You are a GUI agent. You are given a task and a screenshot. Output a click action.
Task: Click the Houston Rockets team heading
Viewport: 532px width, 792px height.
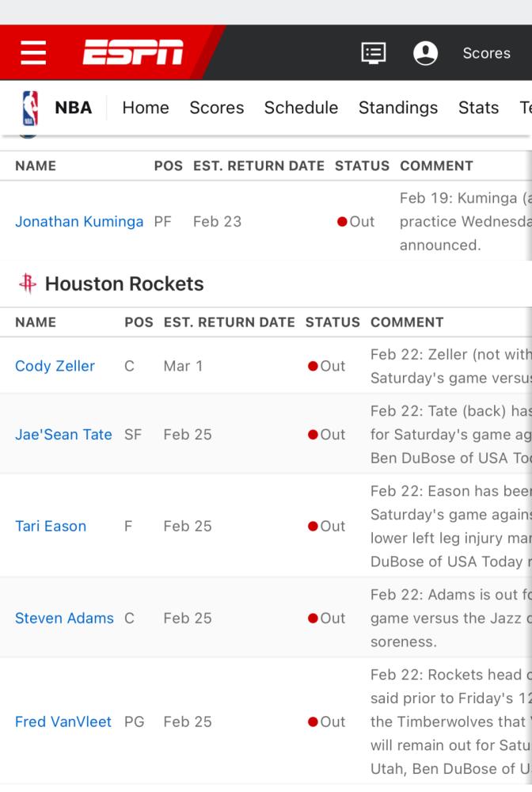tap(124, 284)
